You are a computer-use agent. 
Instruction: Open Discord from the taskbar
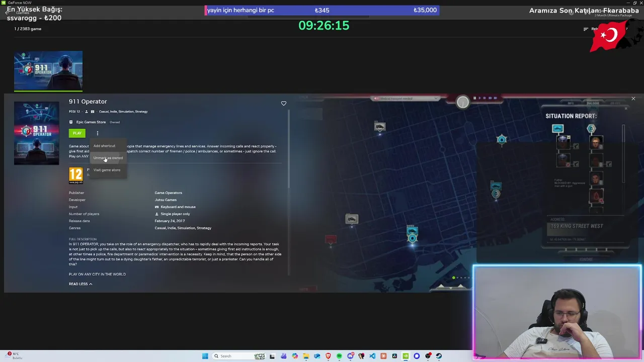click(x=351, y=356)
